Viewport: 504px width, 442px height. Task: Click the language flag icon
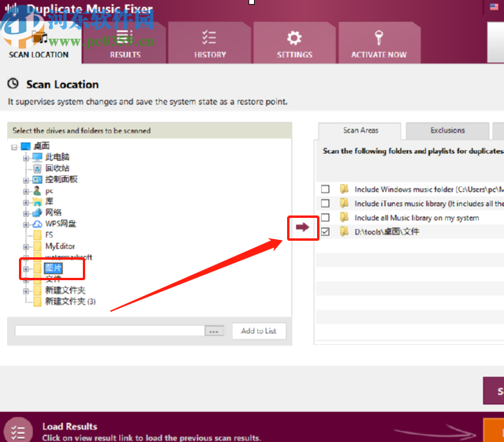[494, 6]
